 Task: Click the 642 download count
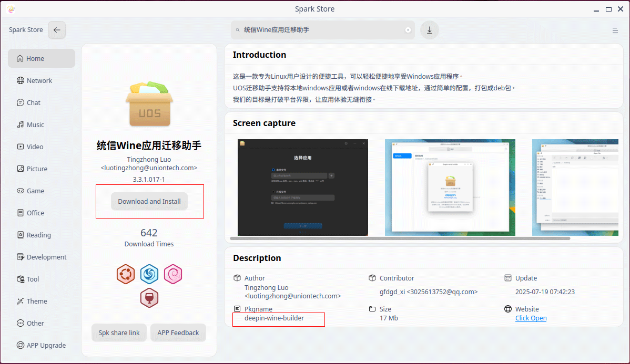(149, 233)
